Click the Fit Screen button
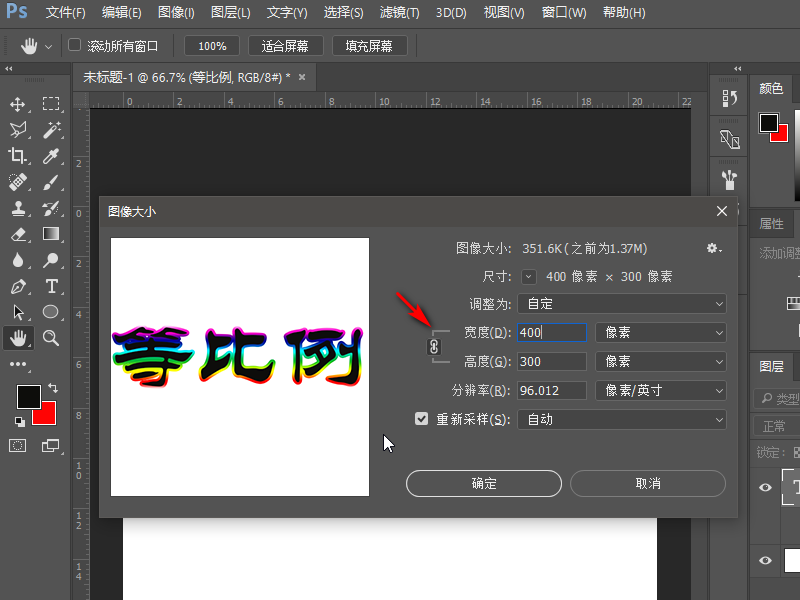The height and width of the screenshot is (600, 800). point(285,46)
